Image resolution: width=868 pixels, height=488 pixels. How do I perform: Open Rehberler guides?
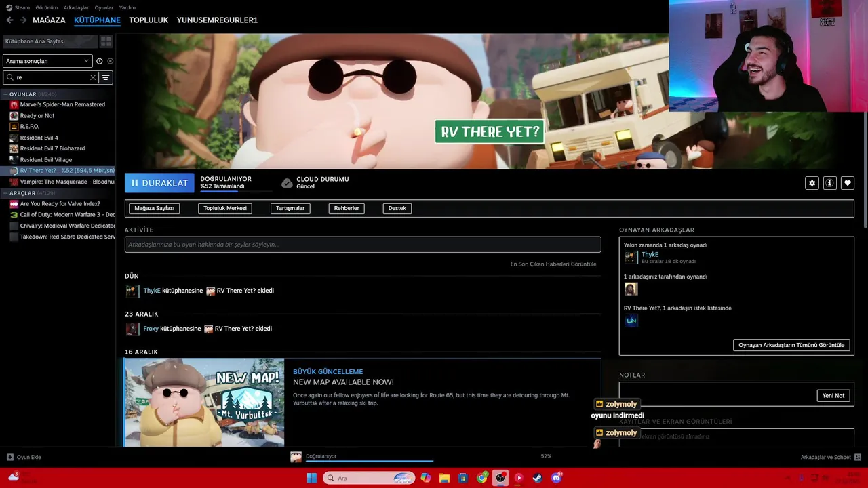click(347, 208)
